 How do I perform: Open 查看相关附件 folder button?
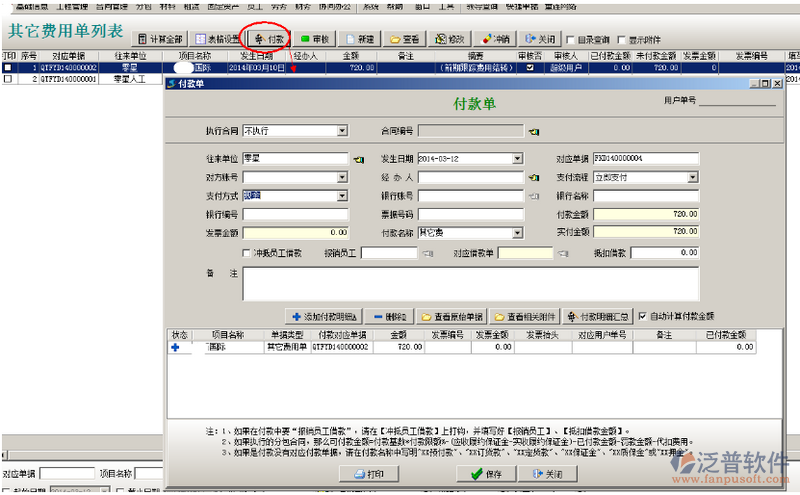pos(524,317)
